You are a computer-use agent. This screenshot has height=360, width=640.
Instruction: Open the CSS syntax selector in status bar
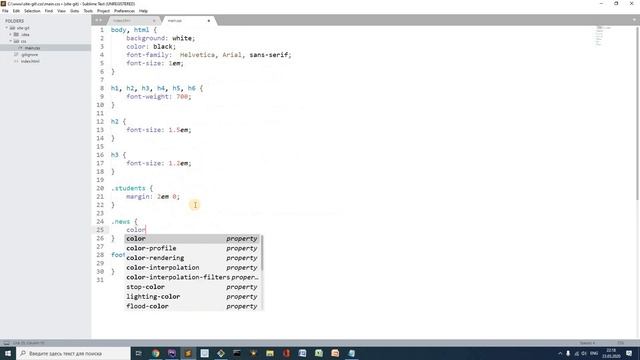(x=620, y=343)
